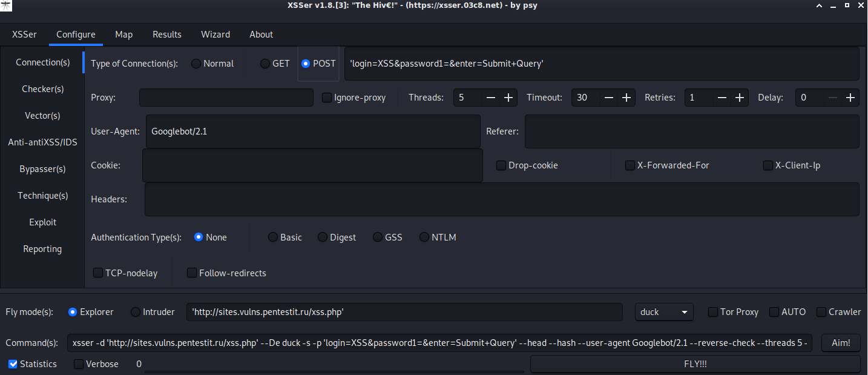Decrease Timeout using the minus icon
868x375 pixels.
coord(609,98)
